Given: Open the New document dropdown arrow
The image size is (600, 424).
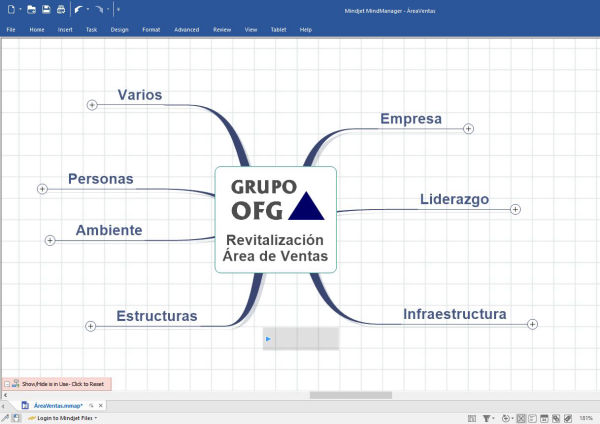Looking at the screenshot, I should click(x=20, y=10).
